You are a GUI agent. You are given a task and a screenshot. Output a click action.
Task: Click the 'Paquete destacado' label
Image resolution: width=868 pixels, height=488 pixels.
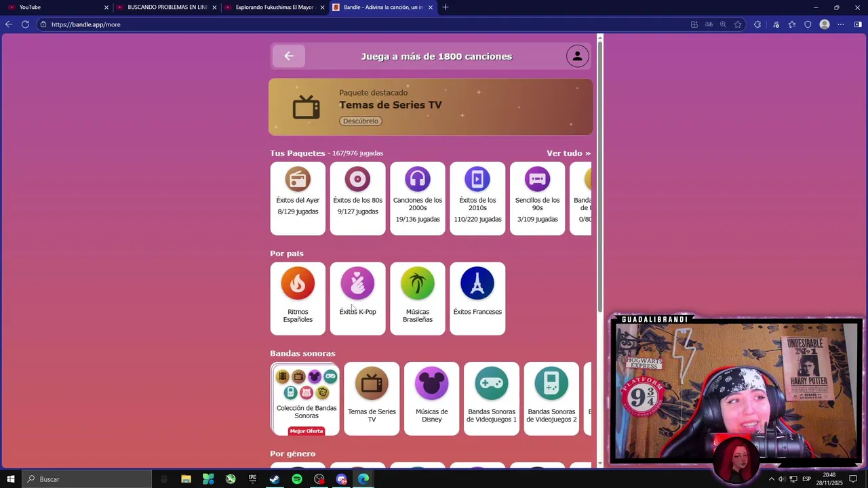tap(374, 93)
